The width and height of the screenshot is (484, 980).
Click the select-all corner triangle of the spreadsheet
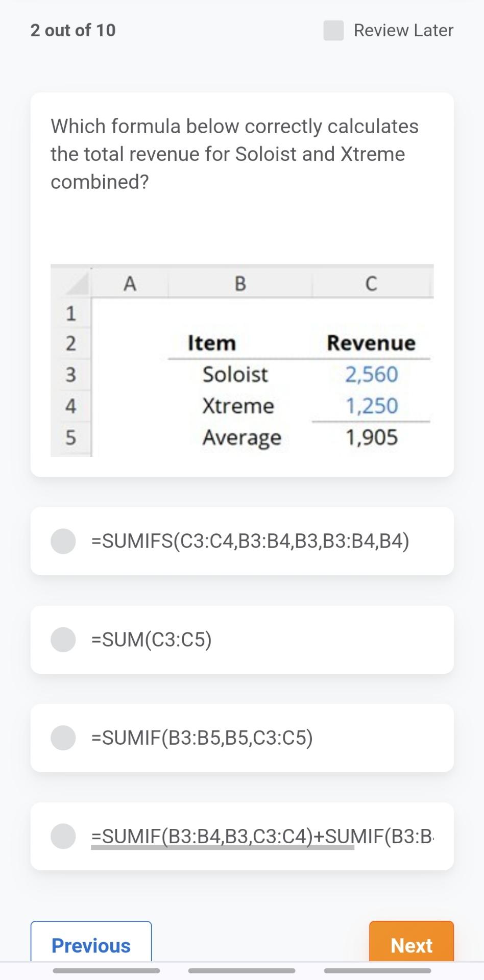coord(77,284)
